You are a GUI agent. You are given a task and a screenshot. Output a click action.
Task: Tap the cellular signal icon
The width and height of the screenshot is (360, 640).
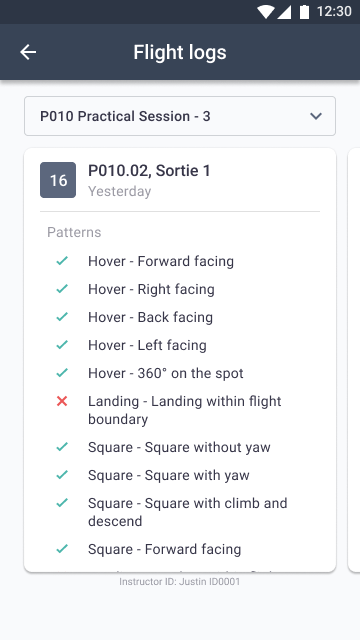(284, 12)
